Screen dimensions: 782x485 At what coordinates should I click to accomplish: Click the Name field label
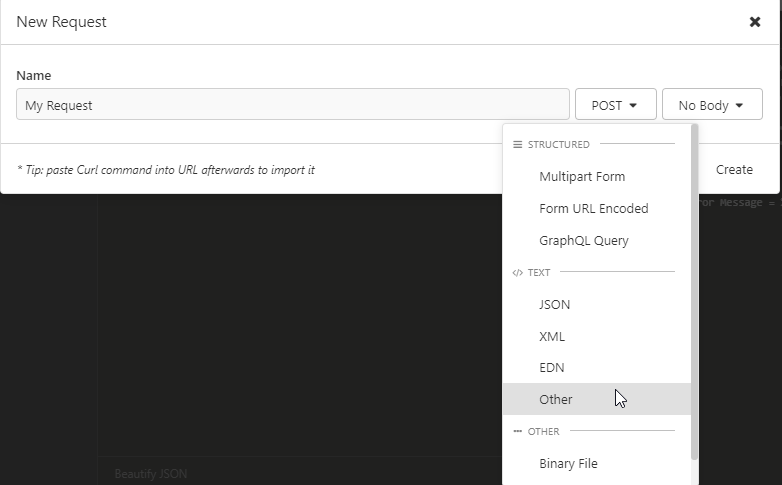33,75
